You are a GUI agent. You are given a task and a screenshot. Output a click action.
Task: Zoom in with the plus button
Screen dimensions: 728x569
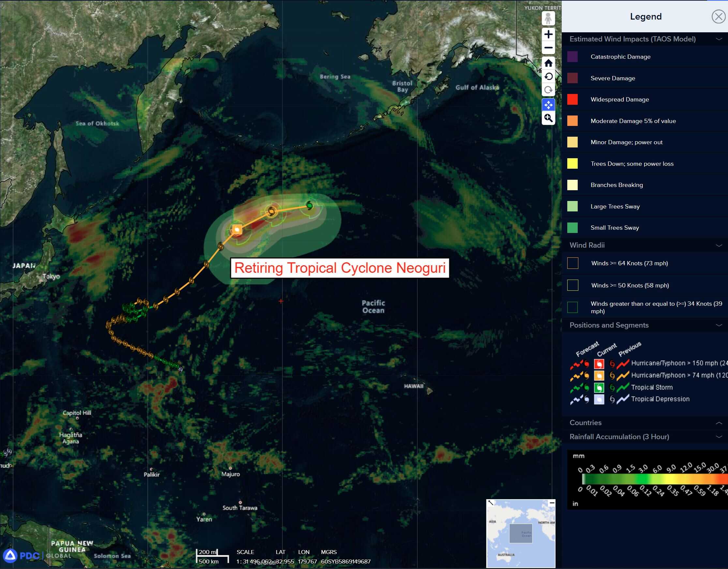click(548, 34)
